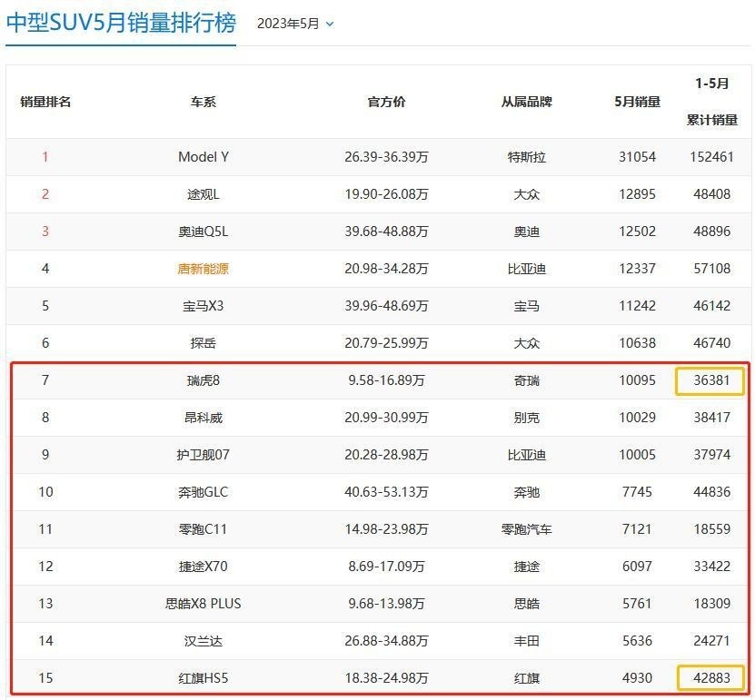The width and height of the screenshot is (755, 700).
Task: Open the 2023年5月 month dropdown
Action: coord(295,24)
